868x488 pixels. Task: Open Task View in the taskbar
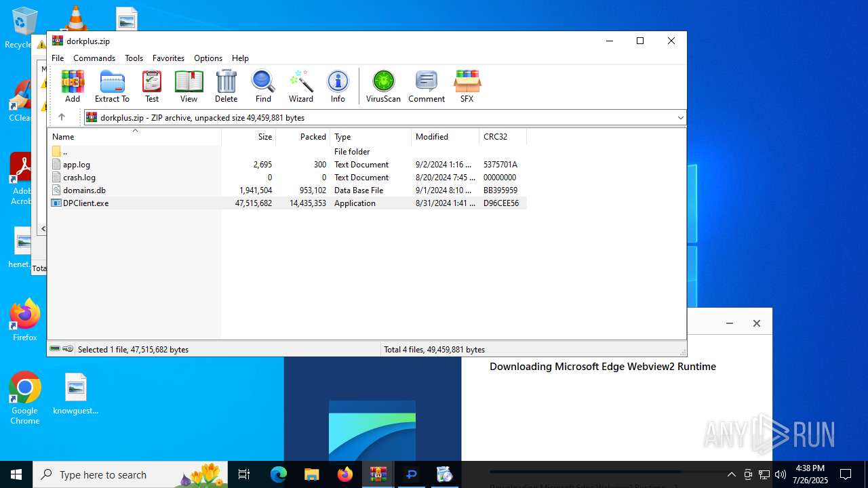coord(244,474)
